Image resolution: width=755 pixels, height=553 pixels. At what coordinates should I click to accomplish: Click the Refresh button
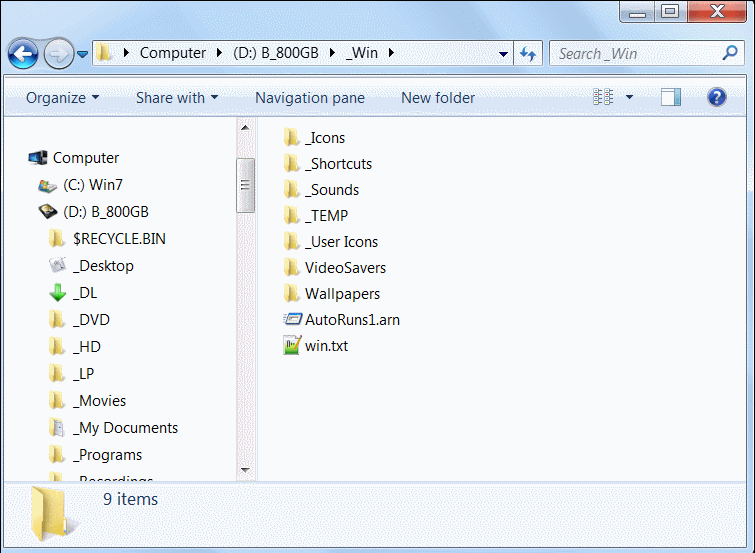[x=528, y=53]
